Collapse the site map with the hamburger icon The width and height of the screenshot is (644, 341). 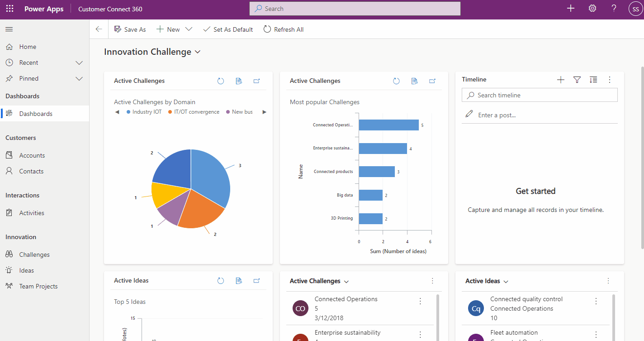click(x=9, y=29)
